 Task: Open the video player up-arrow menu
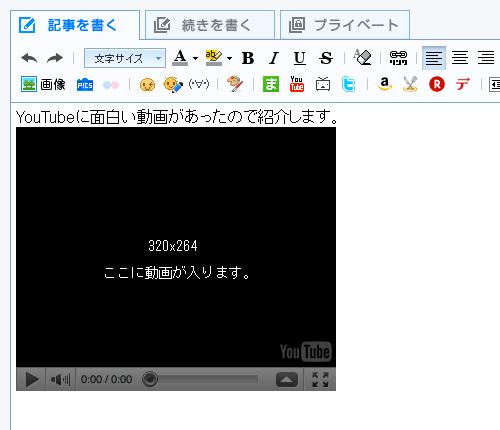287,379
